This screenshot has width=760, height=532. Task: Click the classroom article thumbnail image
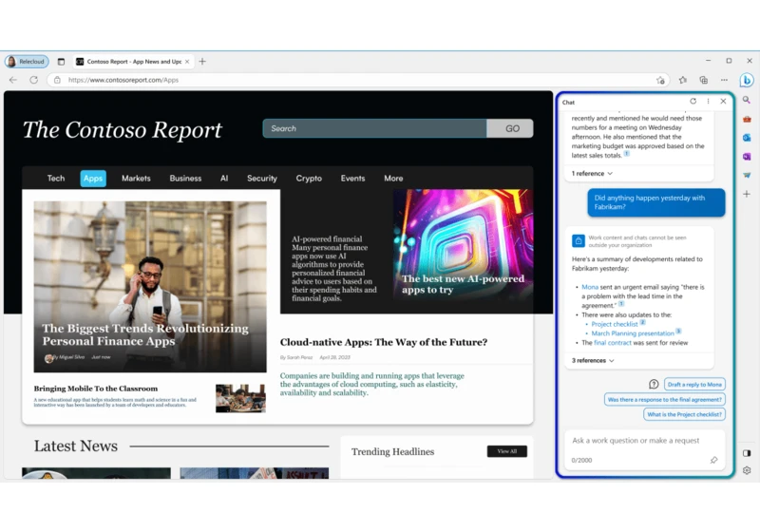point(240,398)
